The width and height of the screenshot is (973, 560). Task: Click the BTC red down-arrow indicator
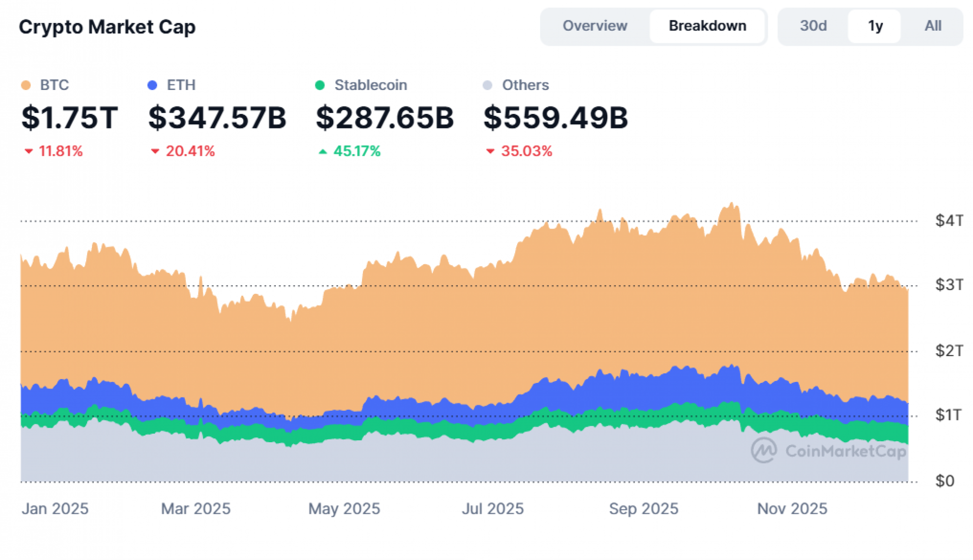[29, 151]
